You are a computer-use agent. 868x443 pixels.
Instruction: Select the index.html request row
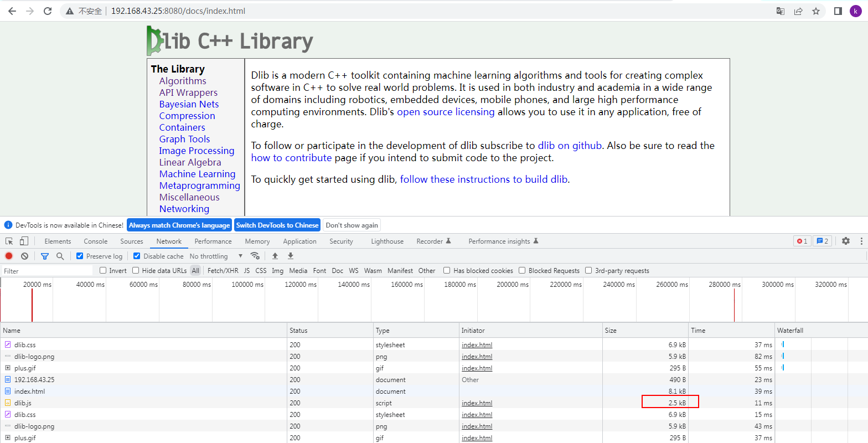click(x=434, y=392)
